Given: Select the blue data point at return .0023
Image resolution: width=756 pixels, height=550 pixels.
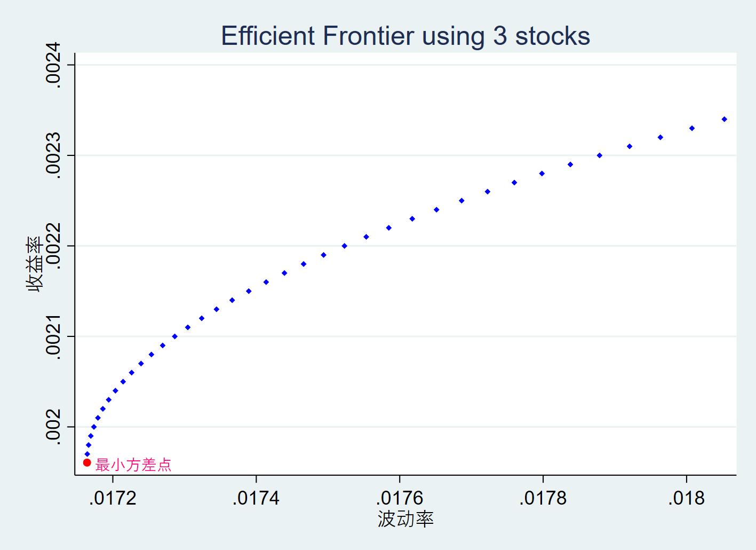Looking at the screenshot, I should 600,155.
